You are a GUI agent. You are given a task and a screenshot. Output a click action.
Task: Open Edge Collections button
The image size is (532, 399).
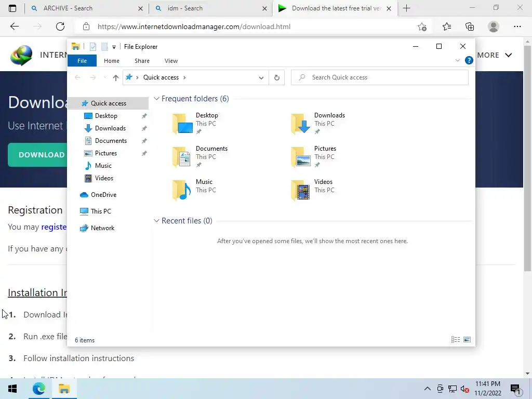click(470, 26)
